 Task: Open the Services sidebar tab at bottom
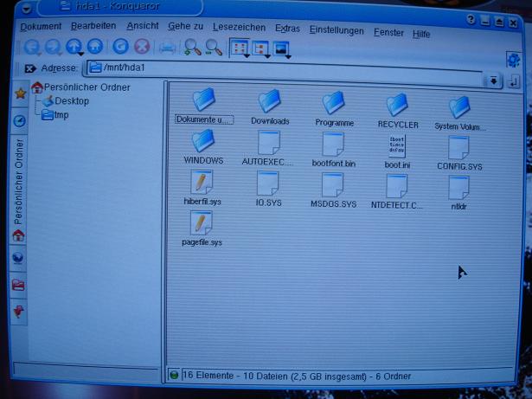click(x=18, y=311)
